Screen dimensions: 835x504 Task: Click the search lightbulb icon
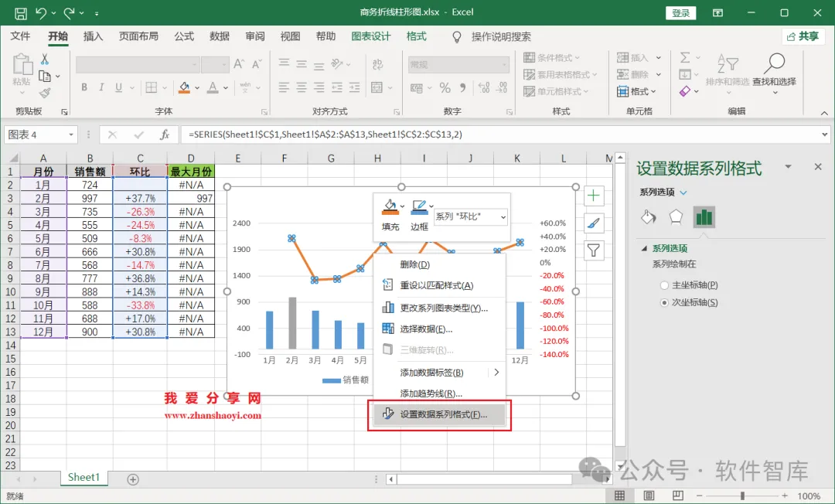point(457,37)
